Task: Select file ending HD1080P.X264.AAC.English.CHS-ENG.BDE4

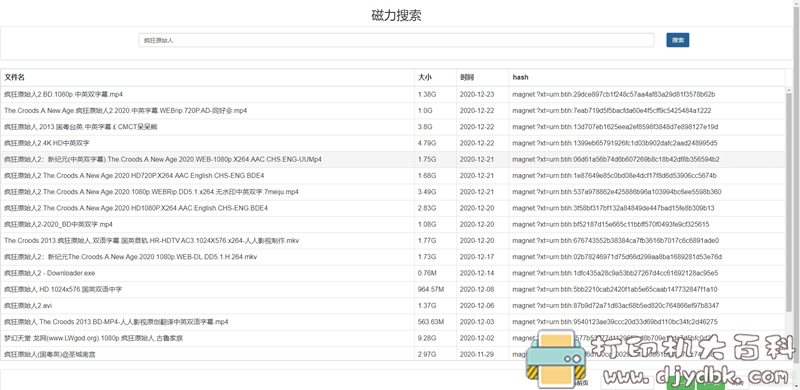Action: click(136, 209)
